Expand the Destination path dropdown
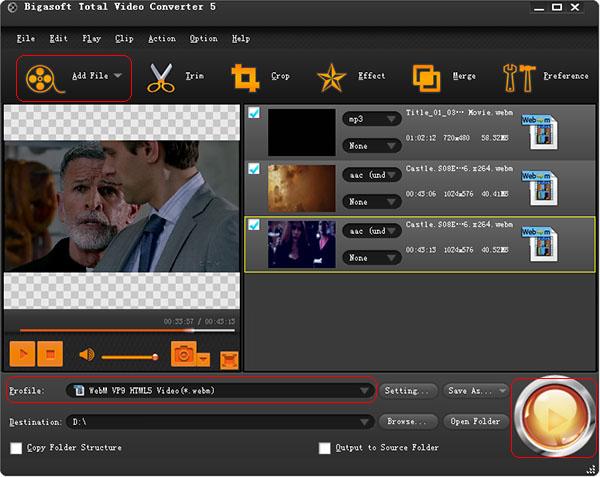Screen dimensions: 600x477 (x=364, y=422)
